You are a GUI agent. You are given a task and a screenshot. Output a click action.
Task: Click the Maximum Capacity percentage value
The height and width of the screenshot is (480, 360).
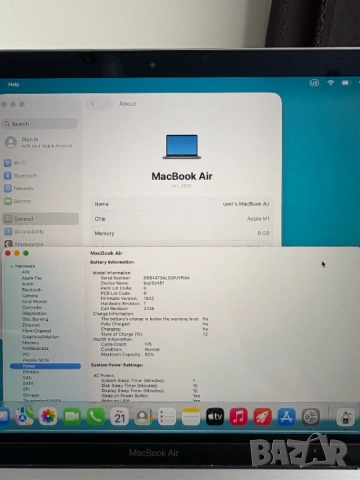(149, 354)
